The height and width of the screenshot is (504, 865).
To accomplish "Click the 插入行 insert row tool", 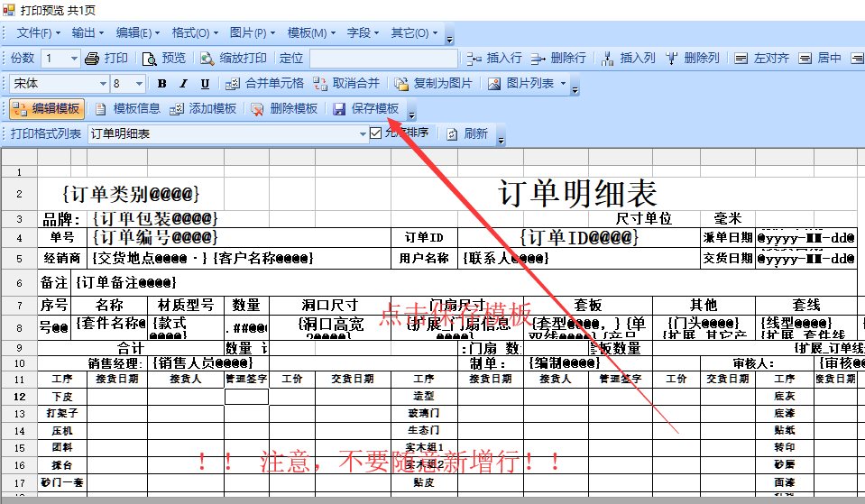I will coord(494,59).
